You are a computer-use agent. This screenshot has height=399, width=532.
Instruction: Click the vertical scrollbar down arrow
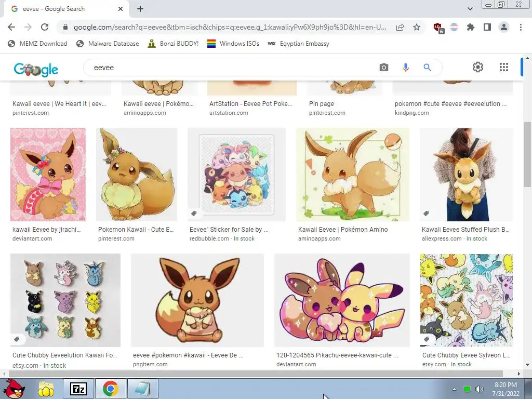[527, 365]
